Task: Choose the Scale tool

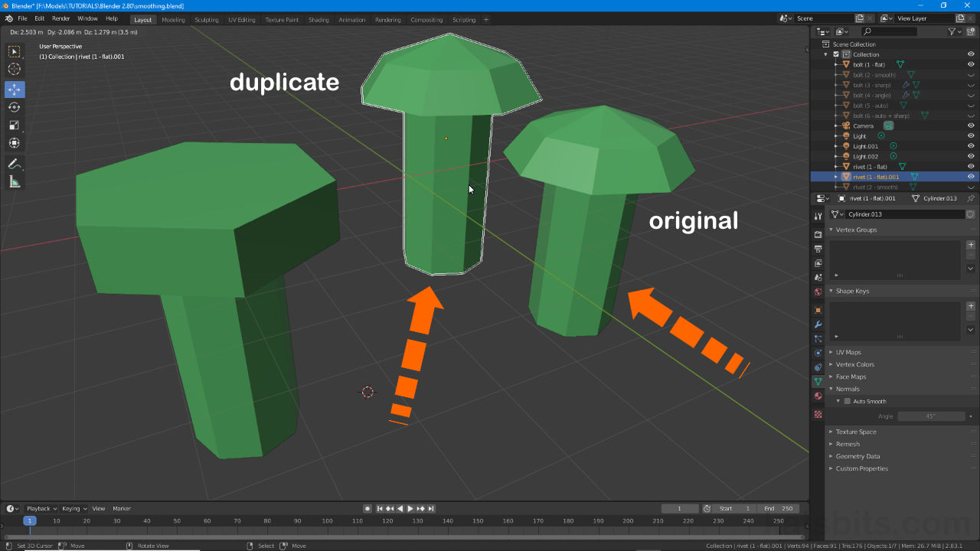Action: pyautogui.click(x=15, y=125)
